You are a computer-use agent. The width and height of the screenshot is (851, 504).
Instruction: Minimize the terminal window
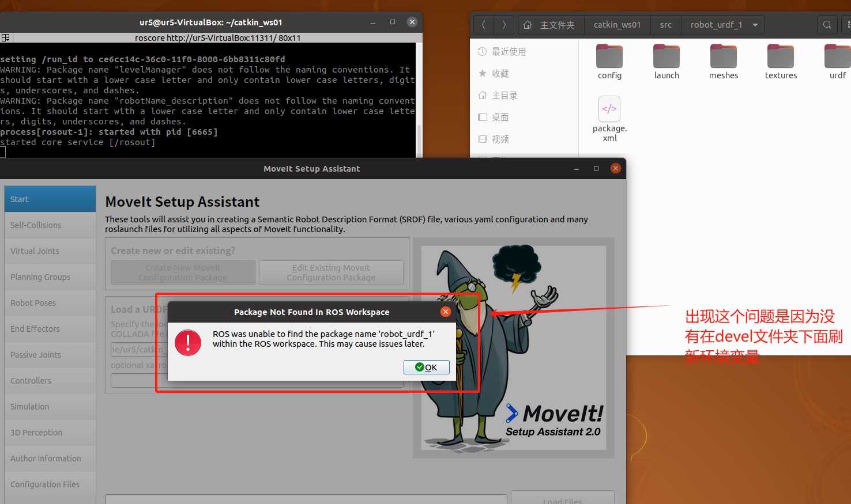coord(374,22)
